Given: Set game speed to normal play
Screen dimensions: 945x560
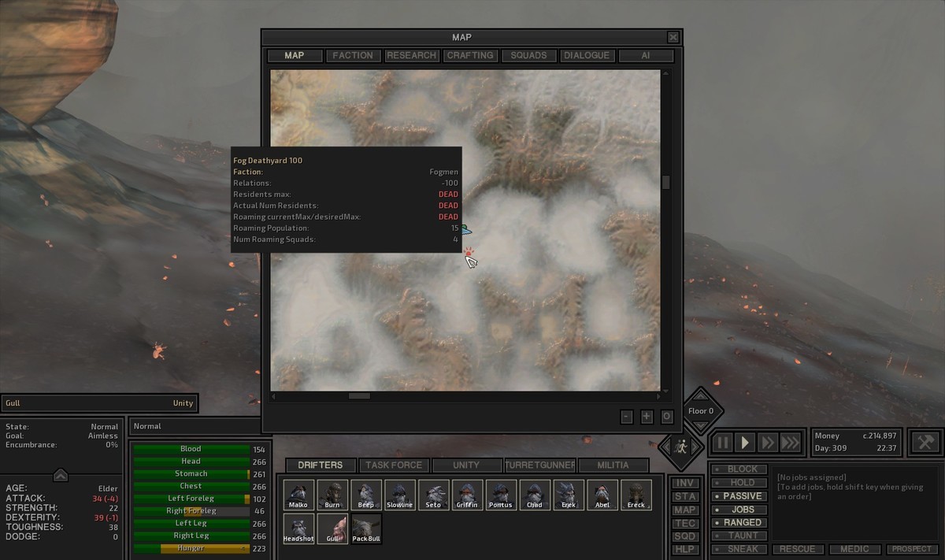Looking at the screenshot, I should pyautogui.click(x=745, y=442).
